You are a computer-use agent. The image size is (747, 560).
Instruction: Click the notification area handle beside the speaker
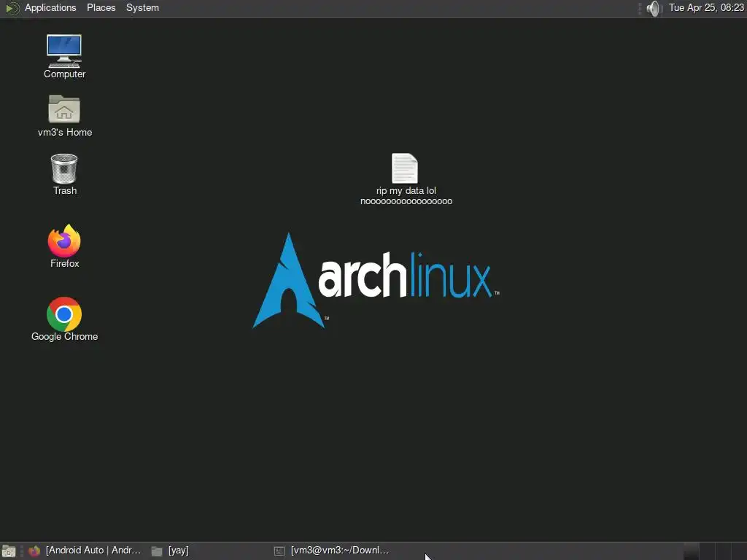[x=640, y=8]
